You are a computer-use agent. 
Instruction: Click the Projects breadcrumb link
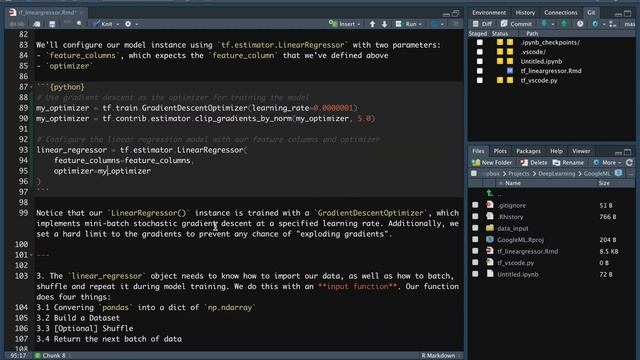(518, 173)
